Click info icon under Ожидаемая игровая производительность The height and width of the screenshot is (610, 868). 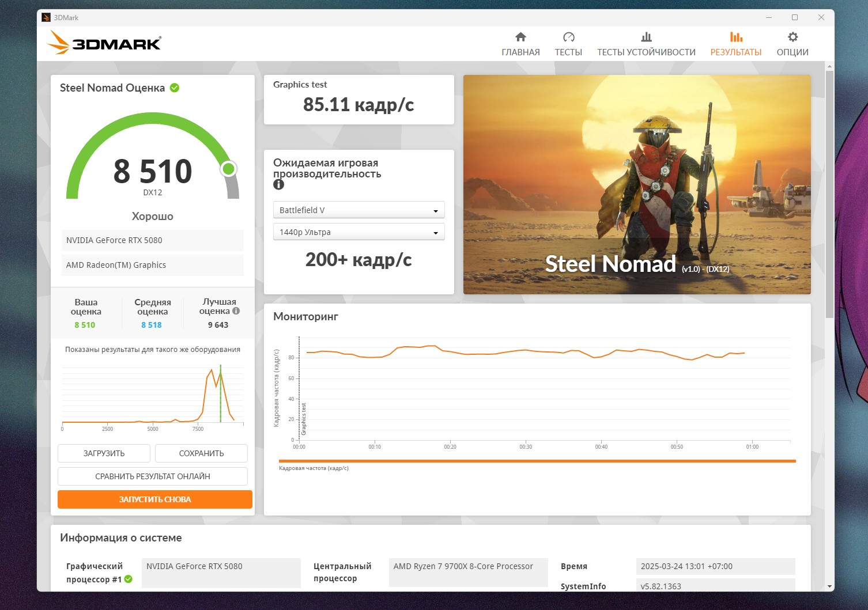(278, 184)
